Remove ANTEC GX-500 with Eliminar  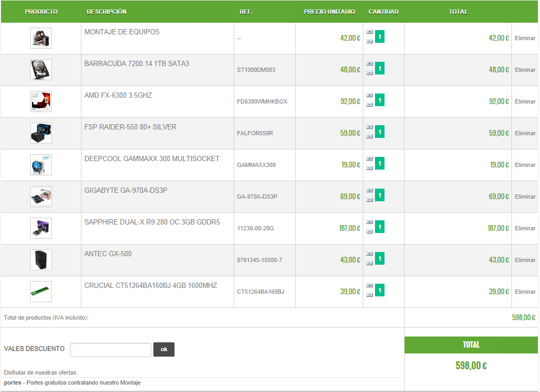525,260
